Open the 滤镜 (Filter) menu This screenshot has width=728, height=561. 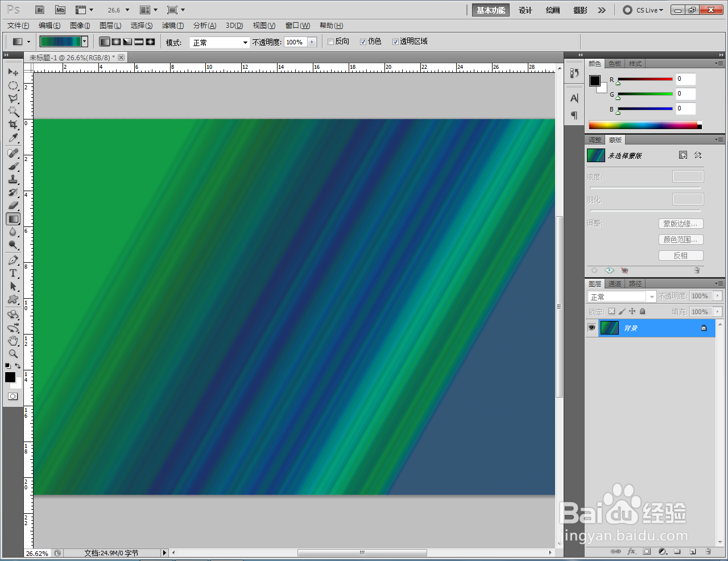pos(172,26)
